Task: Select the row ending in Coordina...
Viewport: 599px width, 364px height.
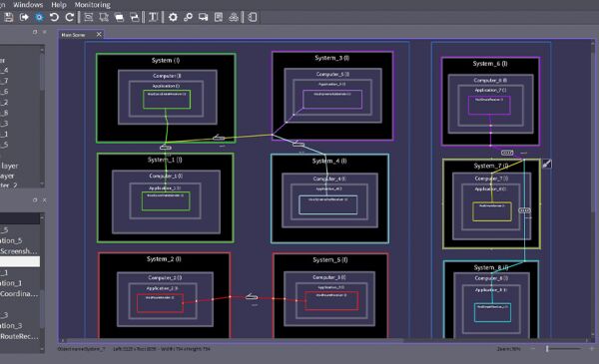Action: [x=20, y=294]
